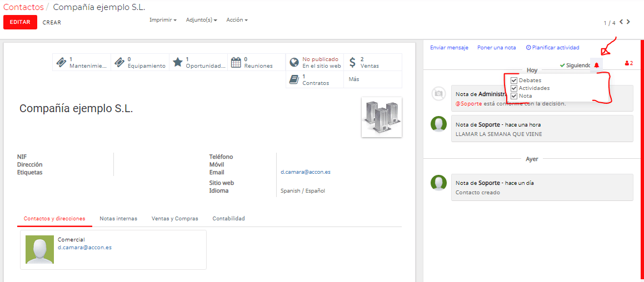Click Planificar actividad link
Screen dimensions: 644x282
tap(552, 48)
